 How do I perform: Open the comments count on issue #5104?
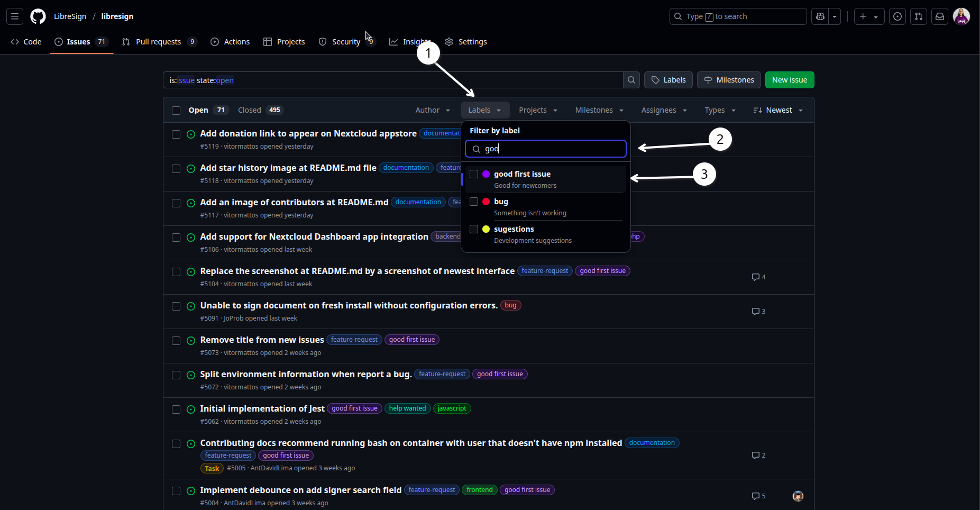758,277
